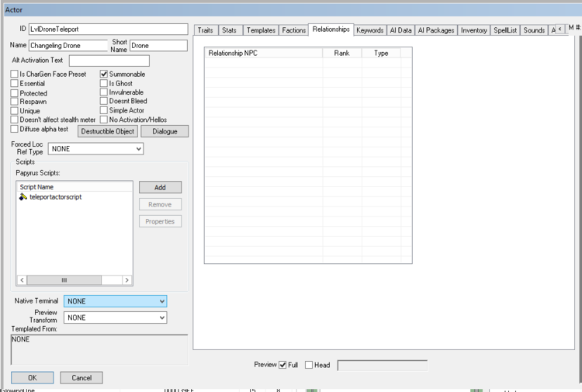This screenshot has height=392, width=582.
Task: Enable the Simple Actor checkbox
Action: click(104, 110)
